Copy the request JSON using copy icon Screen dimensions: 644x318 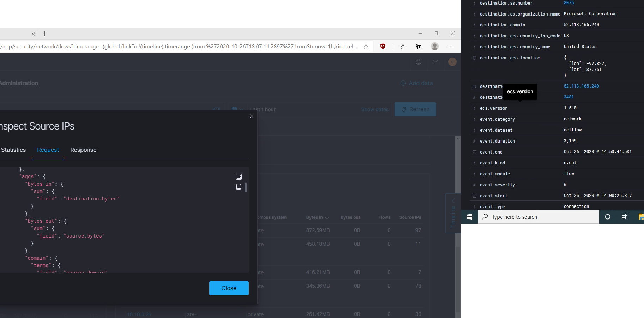point(239,187)
